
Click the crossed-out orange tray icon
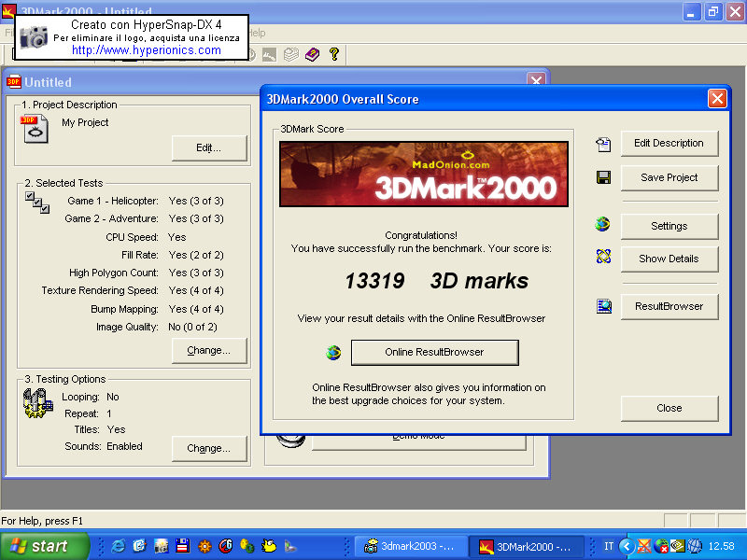pos(644,546)
